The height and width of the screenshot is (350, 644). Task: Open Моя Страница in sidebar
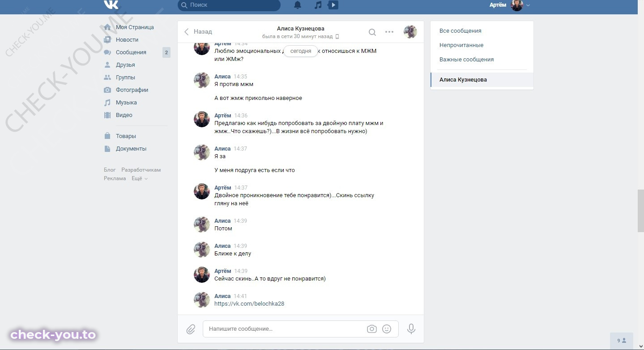point(135,27)
